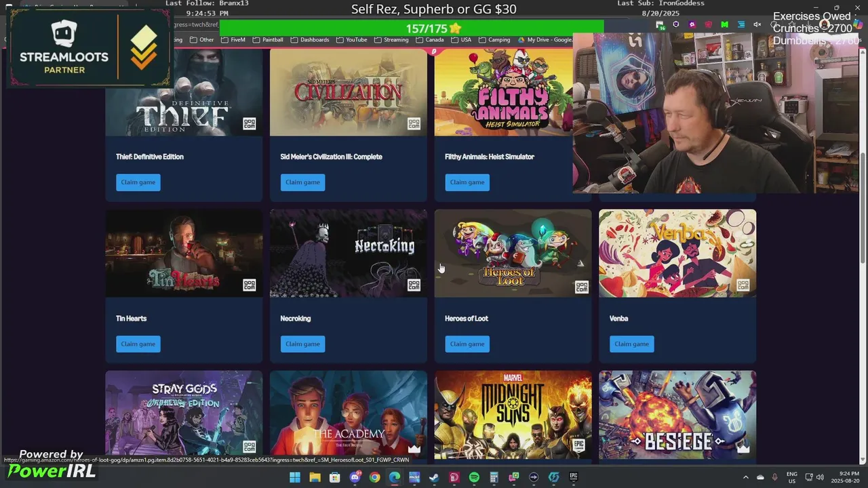
Task: Click the Venba title text
Action: pos(618,319)
